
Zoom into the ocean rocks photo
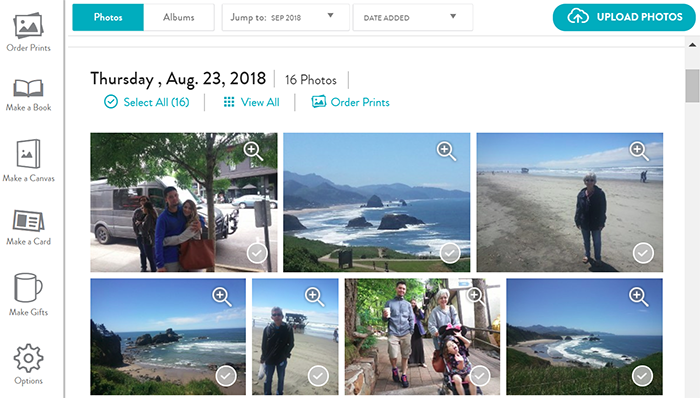446,151
